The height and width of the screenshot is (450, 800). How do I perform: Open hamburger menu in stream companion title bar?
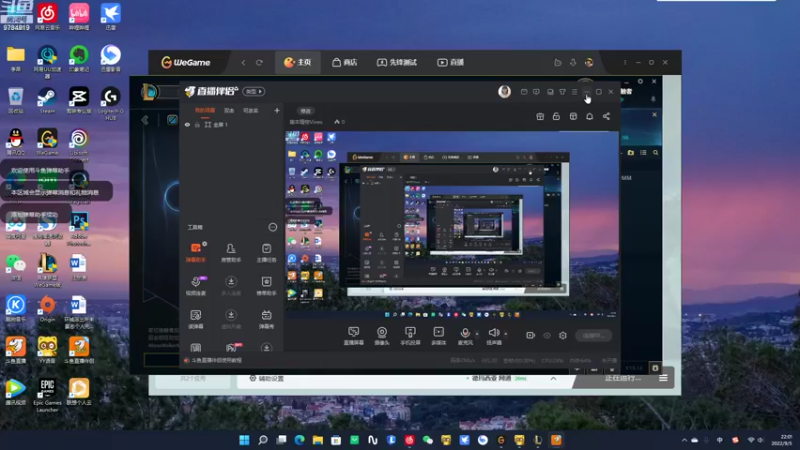(574, 92)
